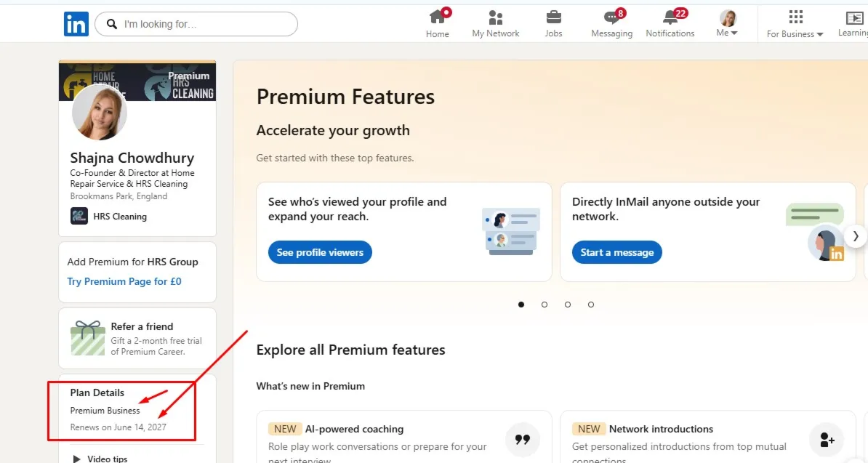Click the AI-powered coaching card title
The width and height of the screenshot is (868, 463).
coord(354,429)
